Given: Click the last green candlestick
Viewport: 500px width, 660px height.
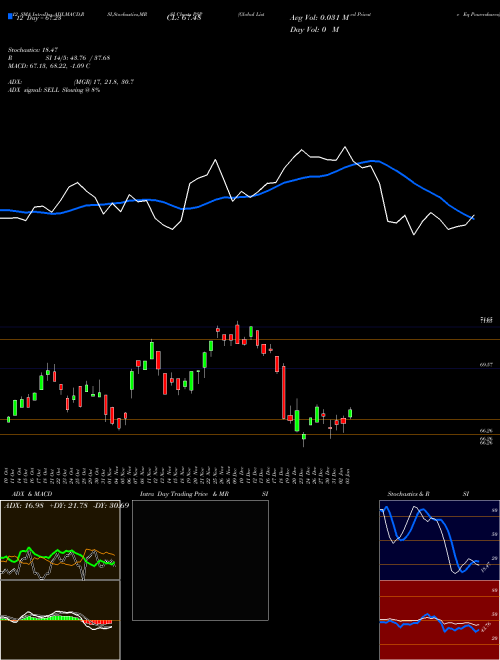Looking at the screenshot, I should (x=350, y=413).
